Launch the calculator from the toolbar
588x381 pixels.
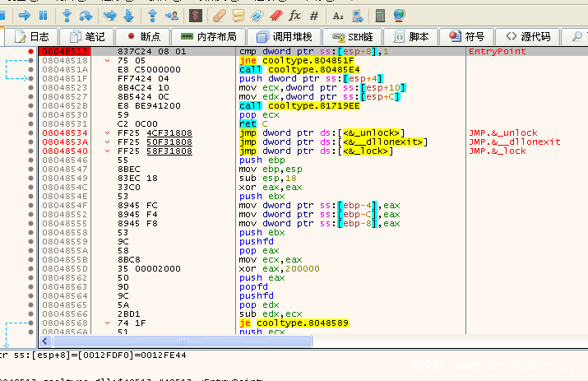pyautogui.click(x=380, y=15)
